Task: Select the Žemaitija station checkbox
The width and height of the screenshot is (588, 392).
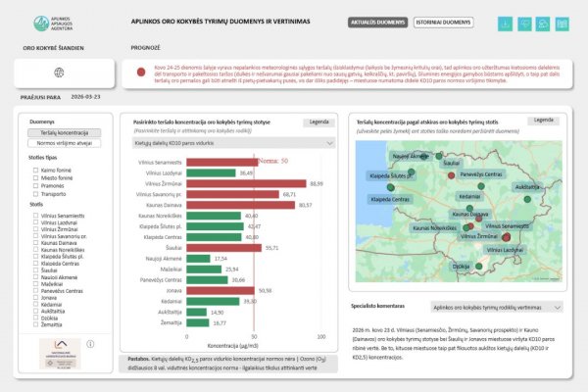Action: pos(35,324)
